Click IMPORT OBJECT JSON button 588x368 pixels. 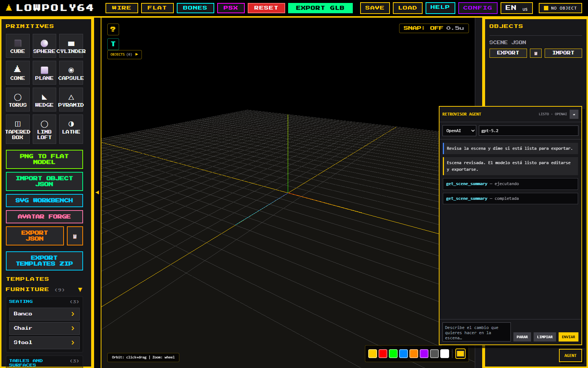coord(44,181)
